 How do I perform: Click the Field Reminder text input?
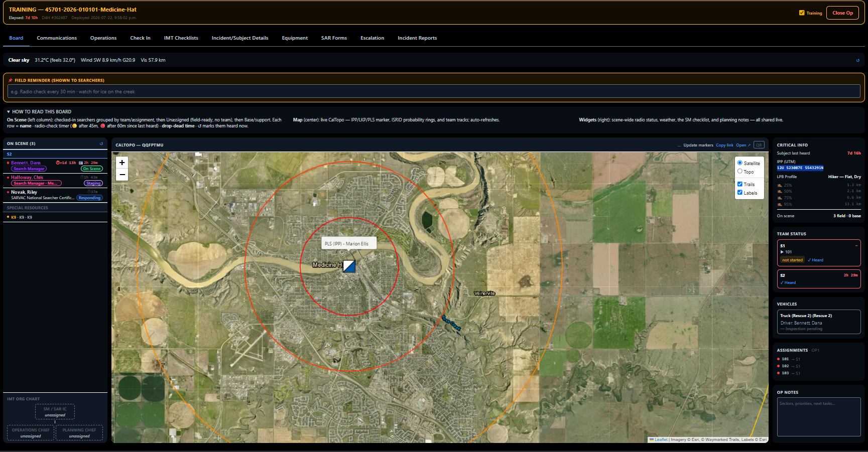[x=434, y=91]
